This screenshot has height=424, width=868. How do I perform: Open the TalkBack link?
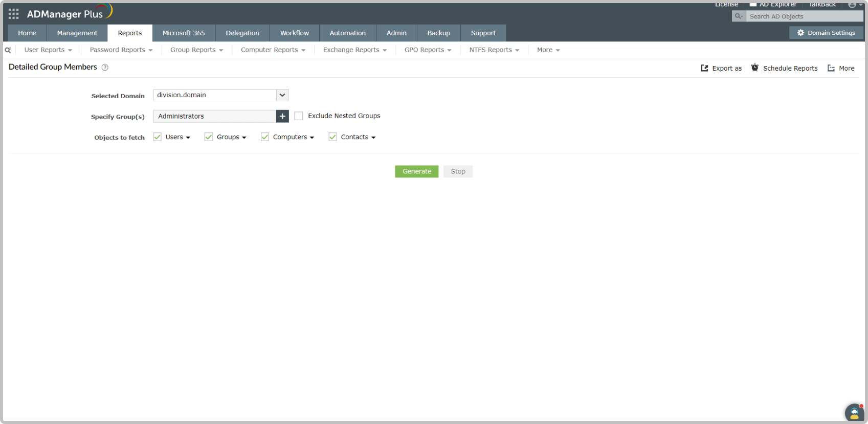(x=822, y=5)
